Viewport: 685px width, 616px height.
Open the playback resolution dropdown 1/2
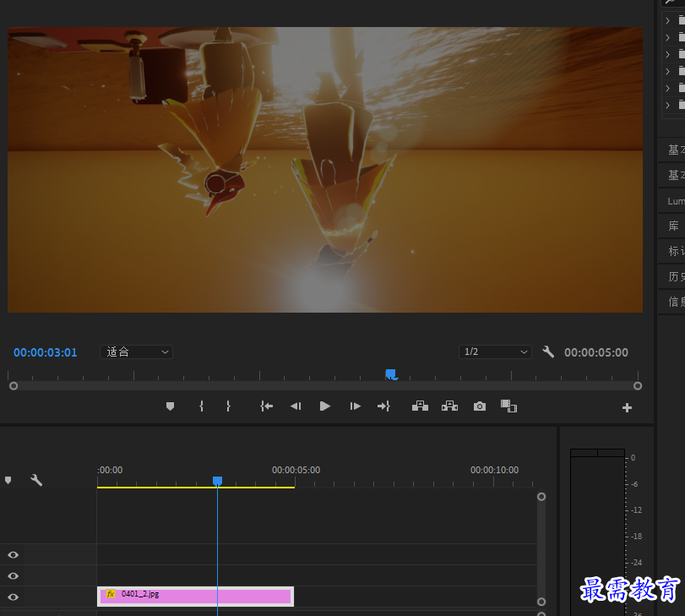coord(495,352)
